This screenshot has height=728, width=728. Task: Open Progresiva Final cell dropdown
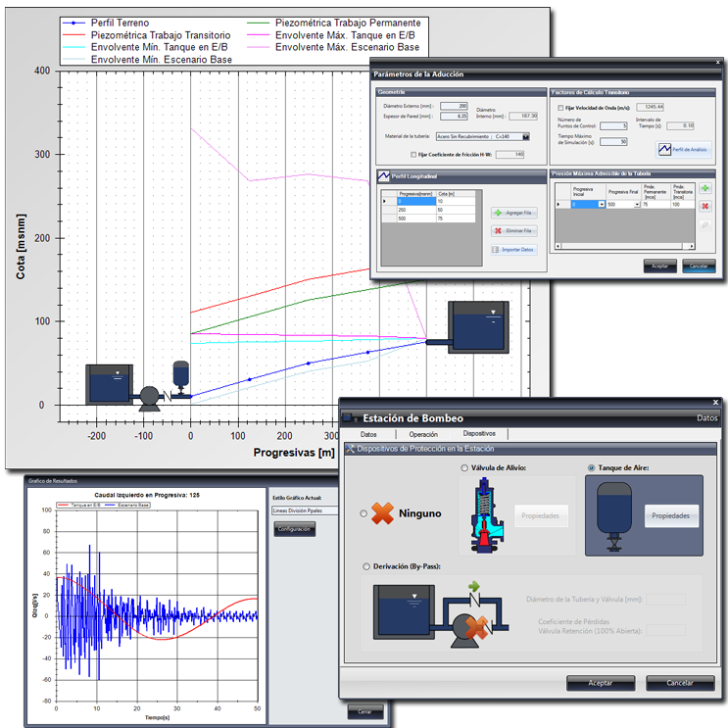point(637,204)
